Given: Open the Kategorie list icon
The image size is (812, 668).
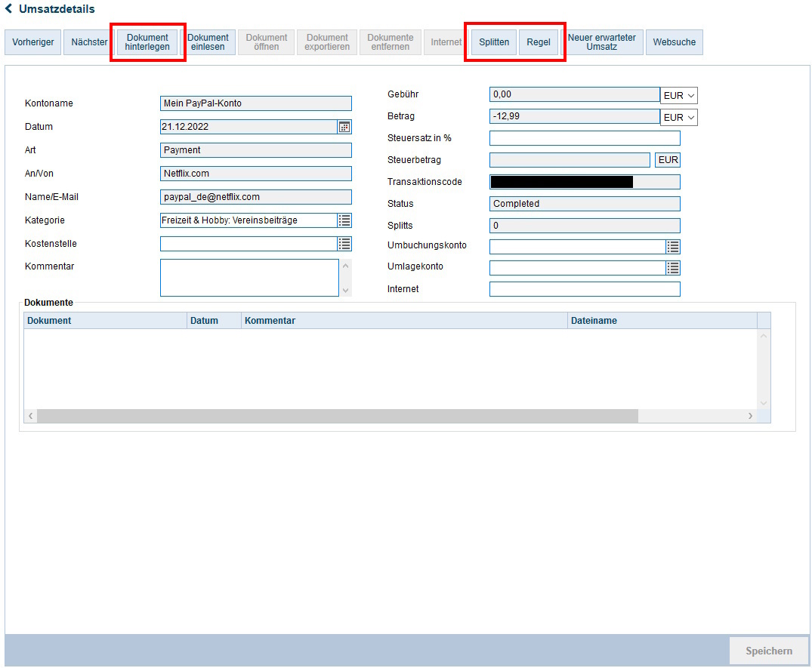Looking at the screenshot, I should click(344, 220).
